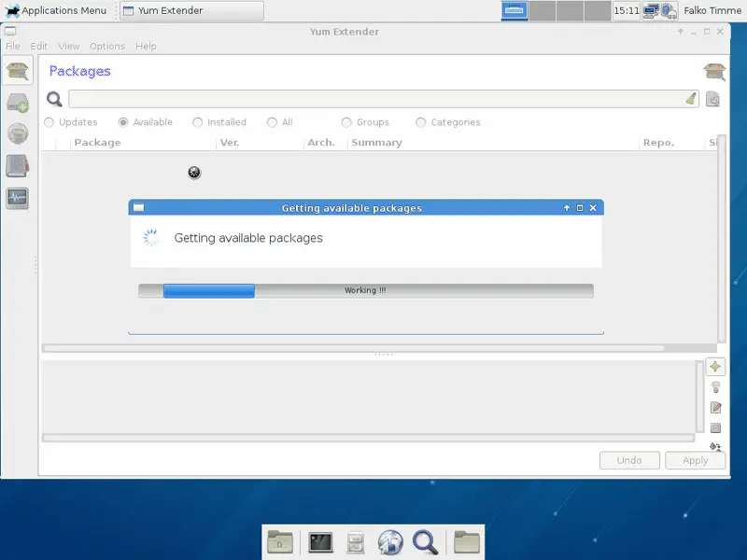The height and width of the screenshot is (560, 747).
Task: Show file list icon in info panel
Action: pos(715,427)
